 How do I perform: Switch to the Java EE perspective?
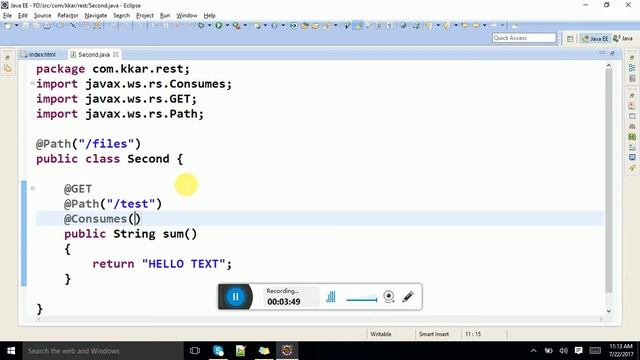595,38
